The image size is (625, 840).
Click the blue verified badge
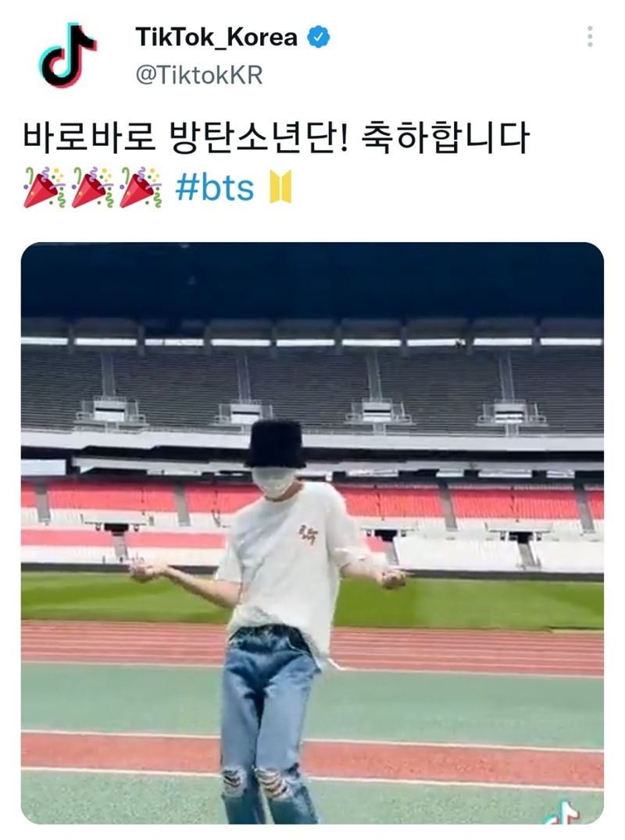(319, 37)
